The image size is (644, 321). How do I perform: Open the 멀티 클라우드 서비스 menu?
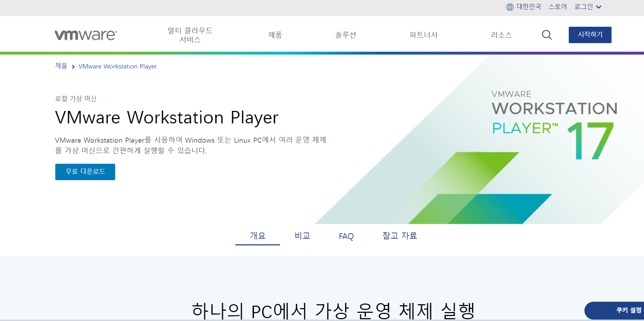coord(190,35)
